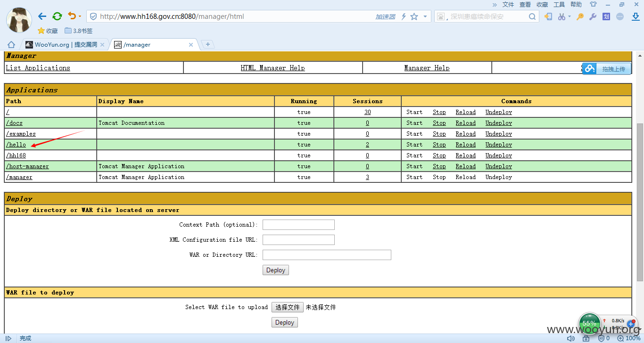
Task: Click the status bar sidebar play icon
Action: [8, 338]
